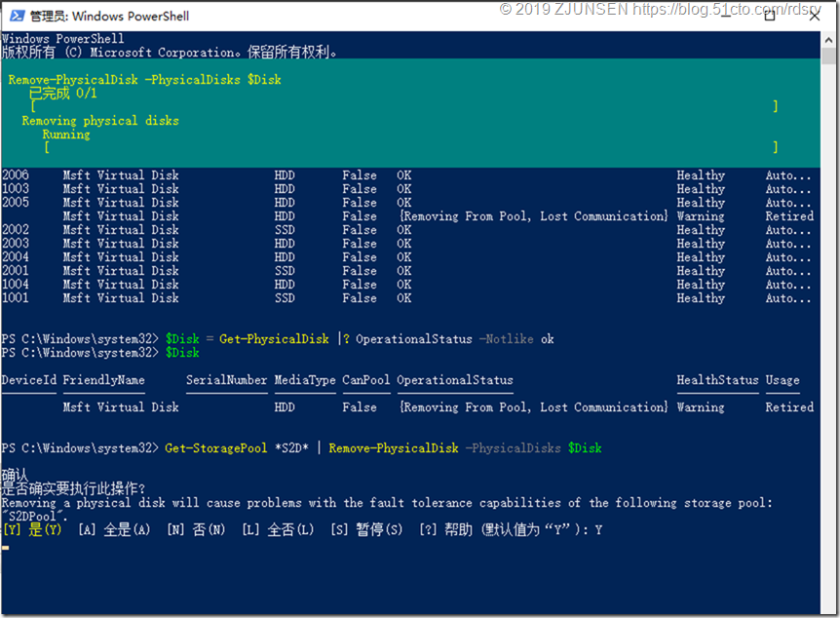Click the window title '管理员: Windows PowerShell'

point(109,16)
